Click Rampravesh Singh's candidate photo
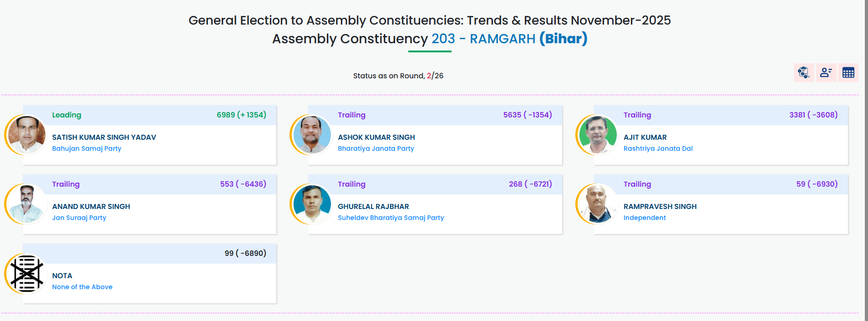Screen dimensions: 868x321 pos(597,204)
